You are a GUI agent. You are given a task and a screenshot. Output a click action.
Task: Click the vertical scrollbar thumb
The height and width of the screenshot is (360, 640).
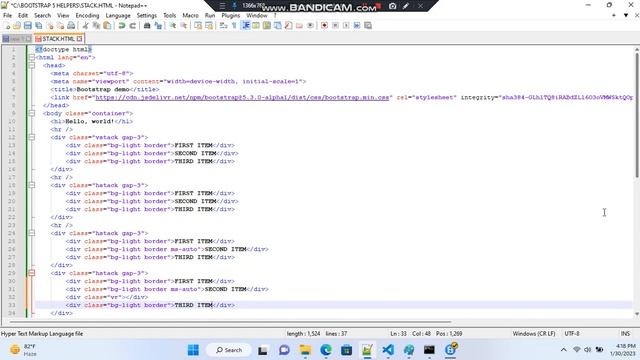tap(637, 115)
